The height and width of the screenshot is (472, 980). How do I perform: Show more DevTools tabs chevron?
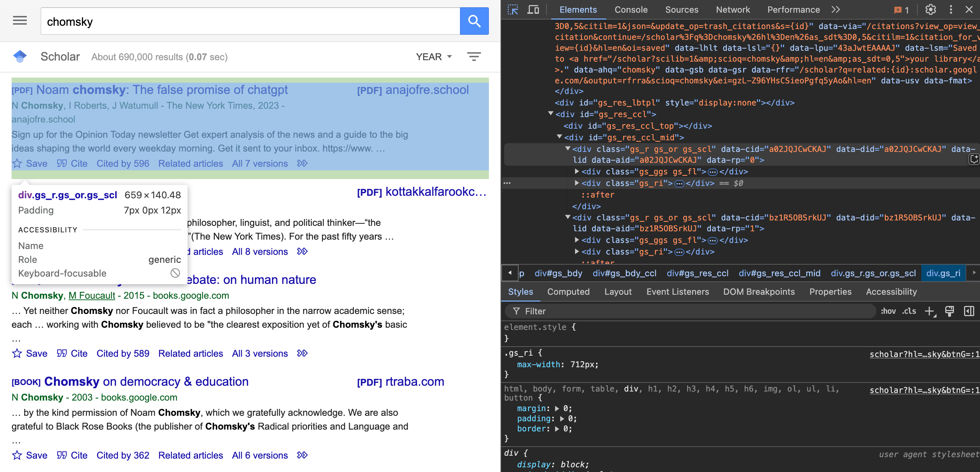(835, 10)
